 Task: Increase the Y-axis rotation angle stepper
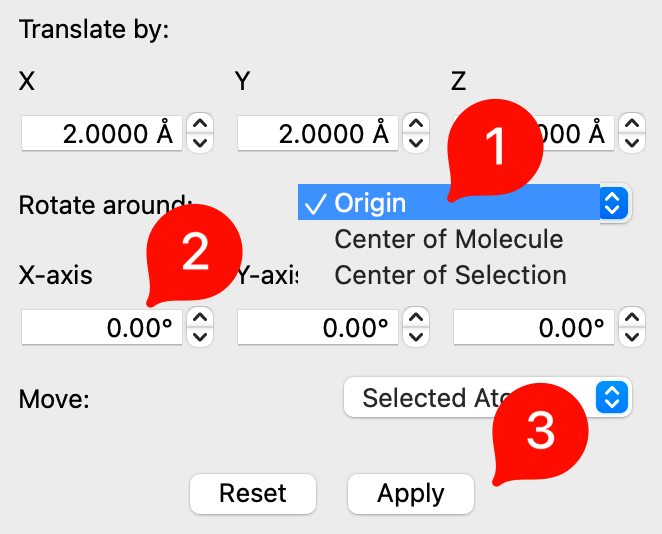tap(416, 318)
